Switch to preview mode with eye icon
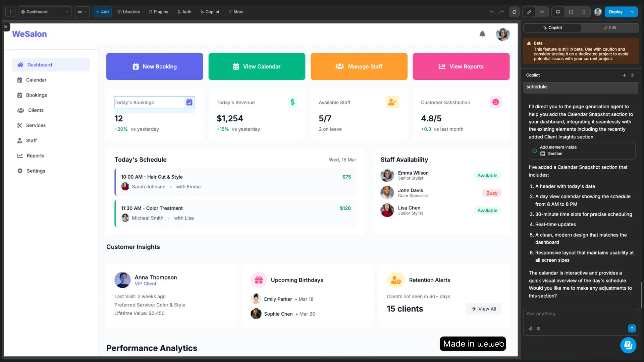The width and height of the screenshot is (644, 362). pyautogui.click(x=542, y=12)
